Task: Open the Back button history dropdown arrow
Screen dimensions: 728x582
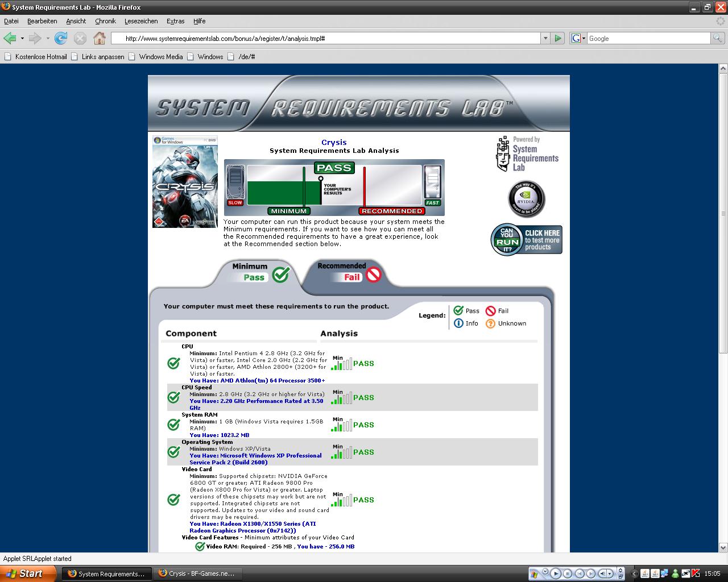Action: click(x=22, y=39)
